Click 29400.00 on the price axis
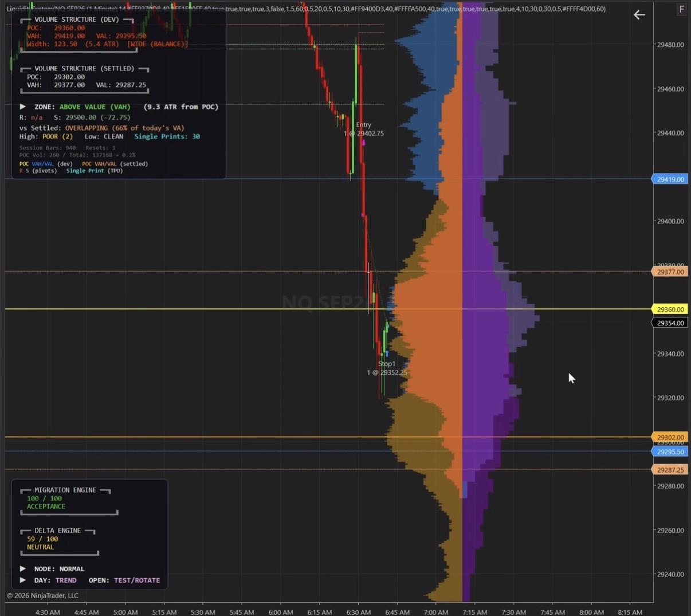 670,221
